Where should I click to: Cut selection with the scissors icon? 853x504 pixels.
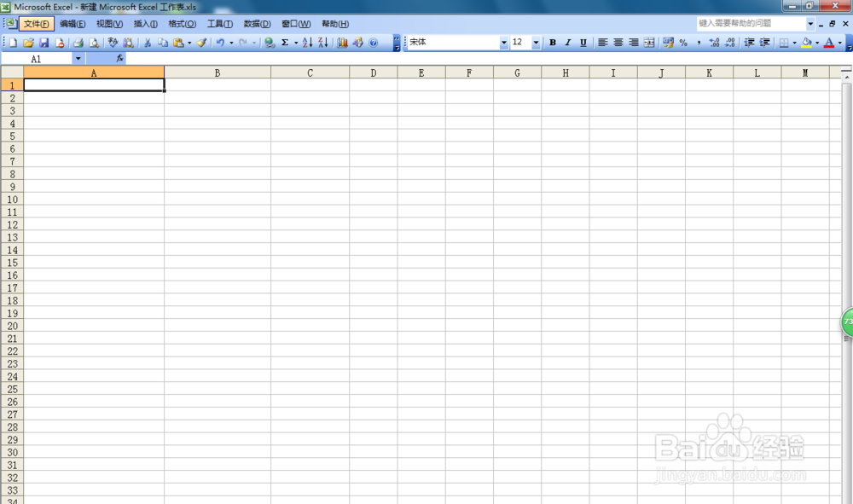click(147, 43)
